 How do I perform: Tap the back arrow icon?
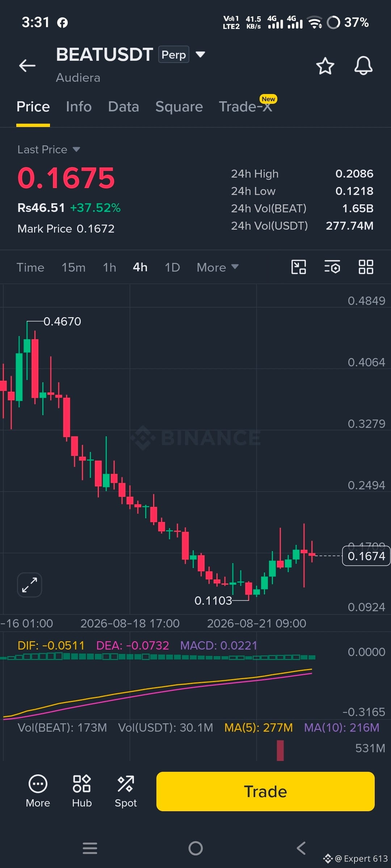[x=27, y=65]
